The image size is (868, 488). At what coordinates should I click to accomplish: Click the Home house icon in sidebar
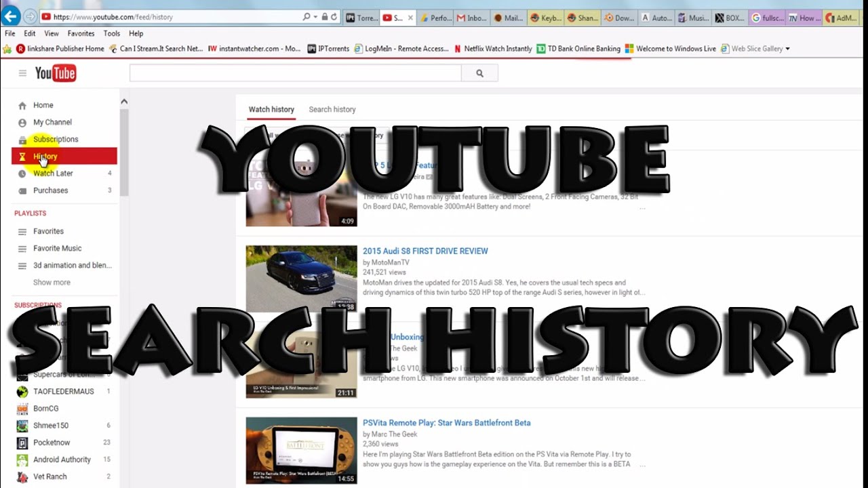(x=22, y=105)
